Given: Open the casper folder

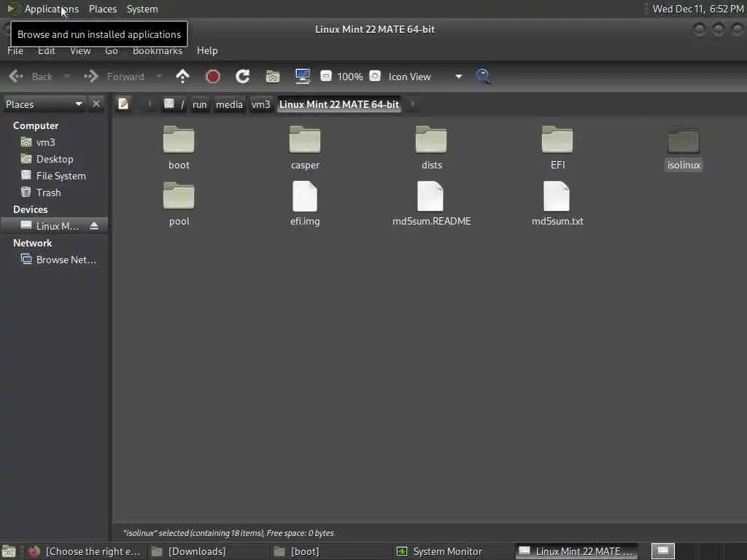Looking at the screenshot, I should 305,147.
